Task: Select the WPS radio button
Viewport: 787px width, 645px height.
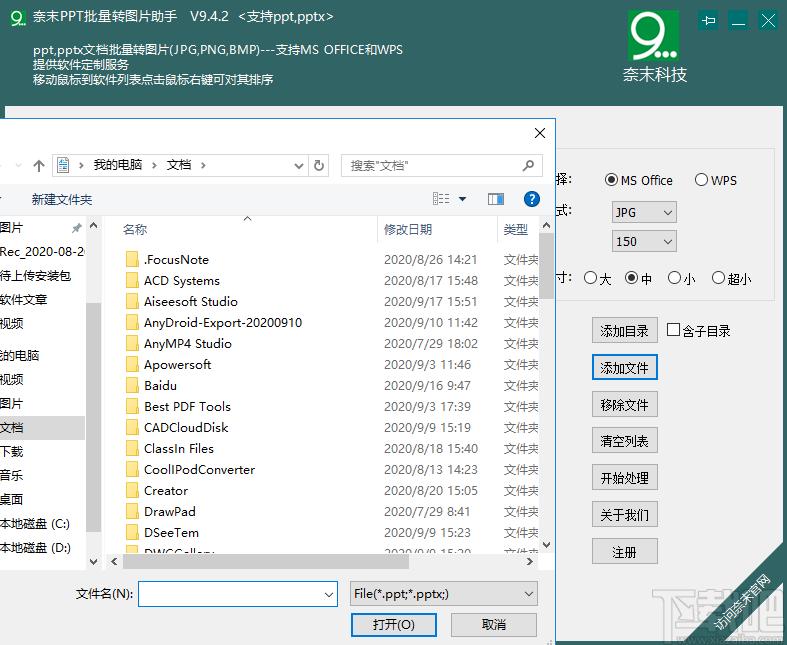Action: point(701,180)
